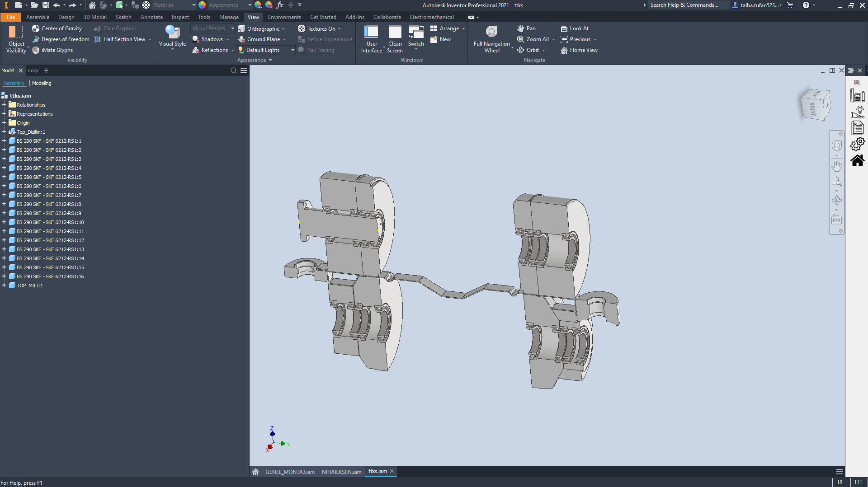Open the Visual Presets dropdown
Screen dimensions: 868x487
pos(232,28)
